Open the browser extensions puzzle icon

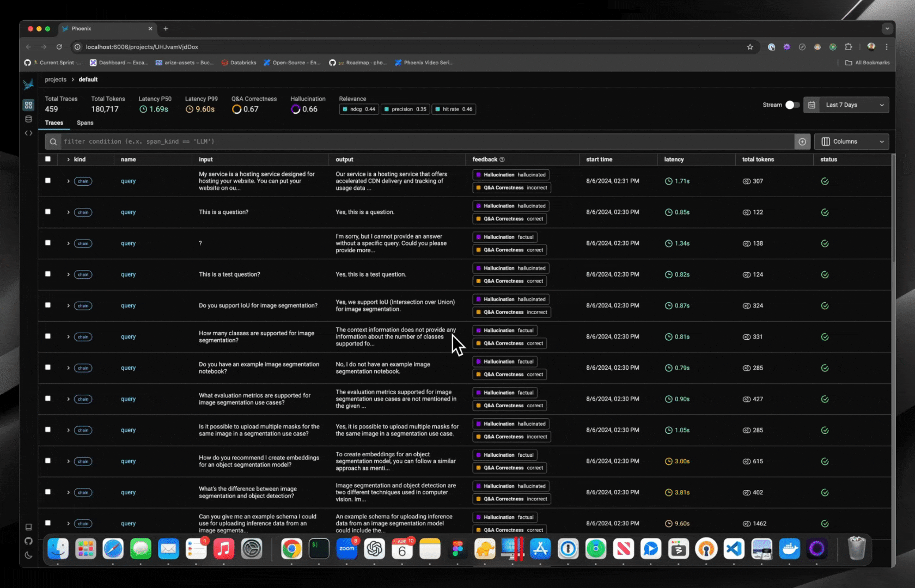coord(848,47)
